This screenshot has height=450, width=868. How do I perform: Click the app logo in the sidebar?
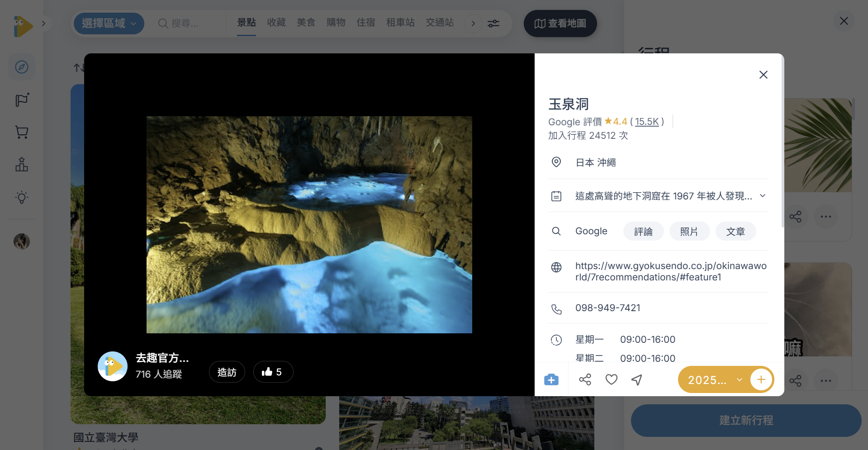pos(23,26)
